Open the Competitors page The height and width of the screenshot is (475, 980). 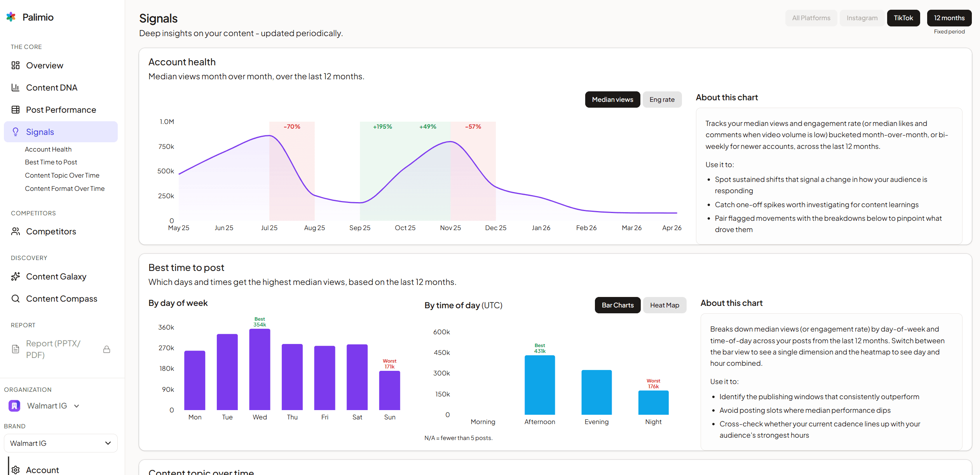click(x=61, y=231)
